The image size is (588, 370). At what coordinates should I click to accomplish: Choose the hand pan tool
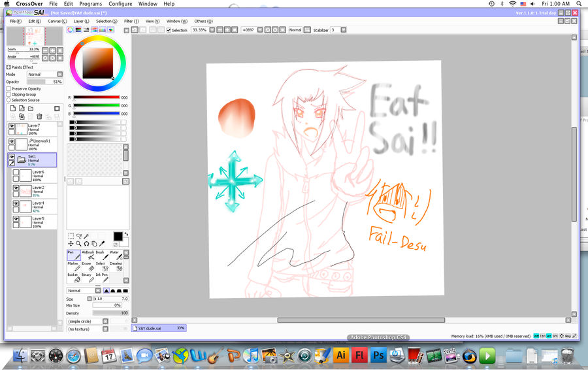[94, 244]
